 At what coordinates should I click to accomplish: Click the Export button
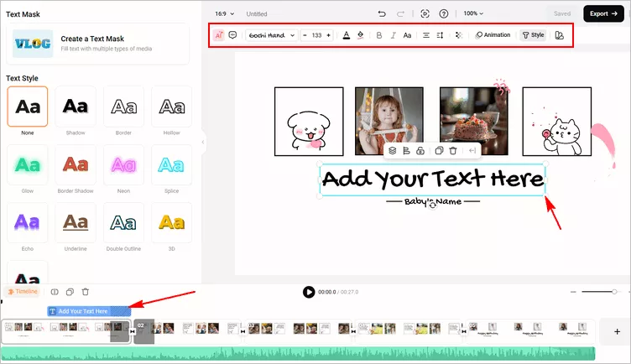603,13
